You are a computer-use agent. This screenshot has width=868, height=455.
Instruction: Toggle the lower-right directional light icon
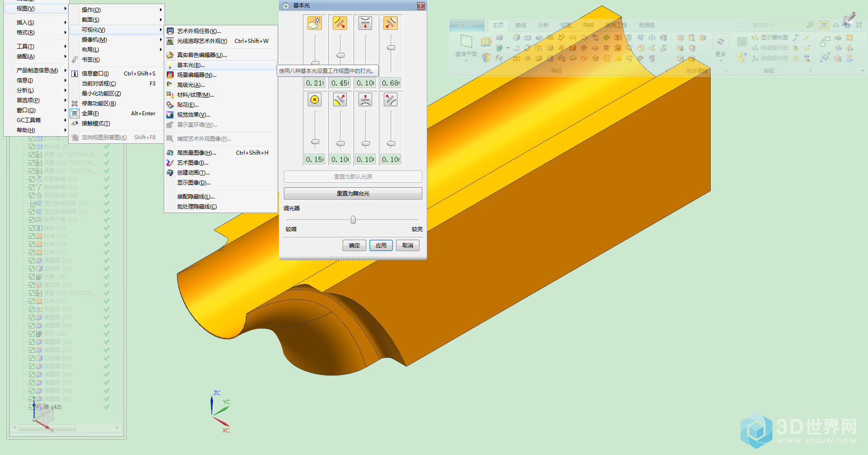(391, 100)
